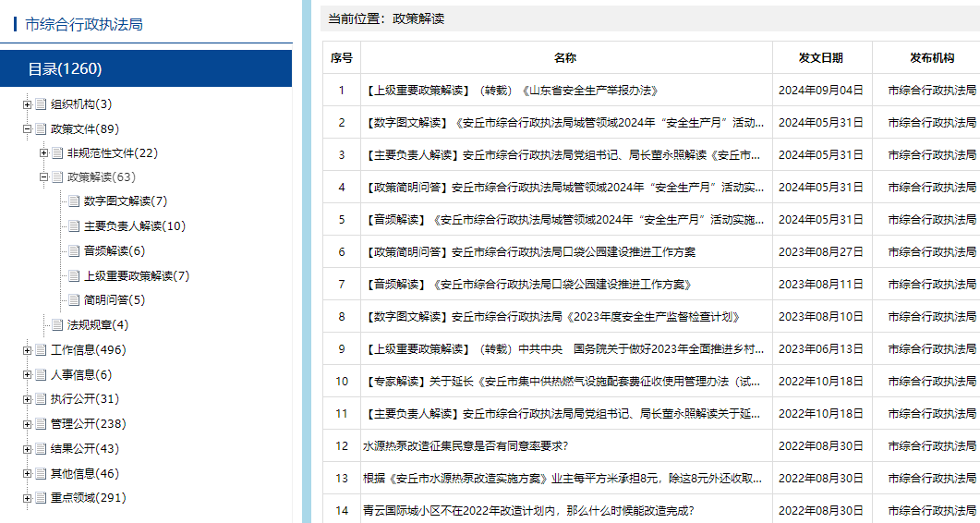980x523 pixels.
Task: Click the 目录(1260) header
Action: pyautogui.click(x=146, y=68)
